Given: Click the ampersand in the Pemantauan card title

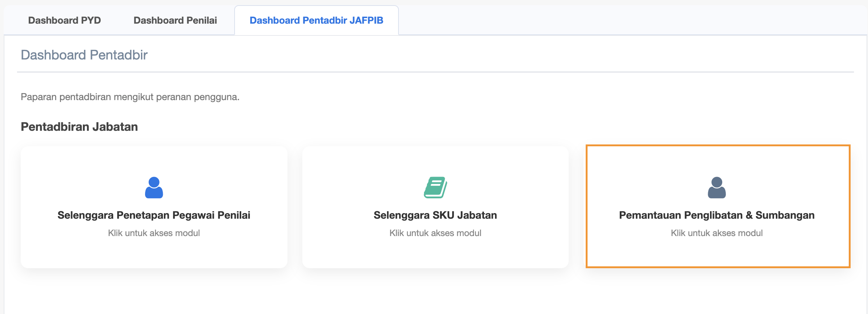Looking at the screenshot, I should tap(749, 215).
